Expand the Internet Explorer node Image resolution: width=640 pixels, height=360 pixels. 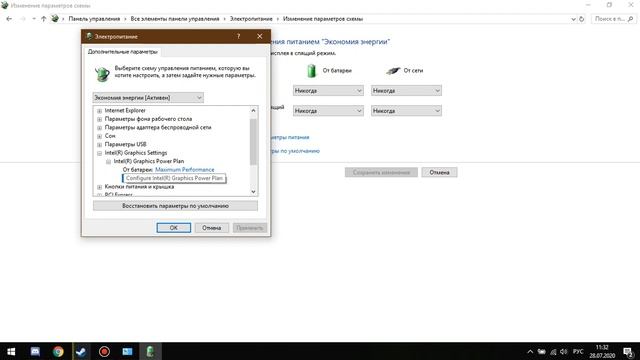coord(99,111)
